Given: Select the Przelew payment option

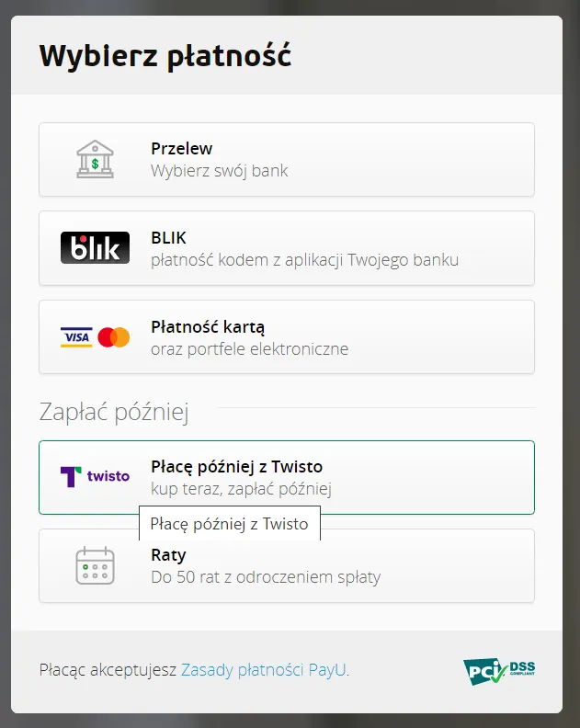Looking at the screenshot, I should 182,148.
